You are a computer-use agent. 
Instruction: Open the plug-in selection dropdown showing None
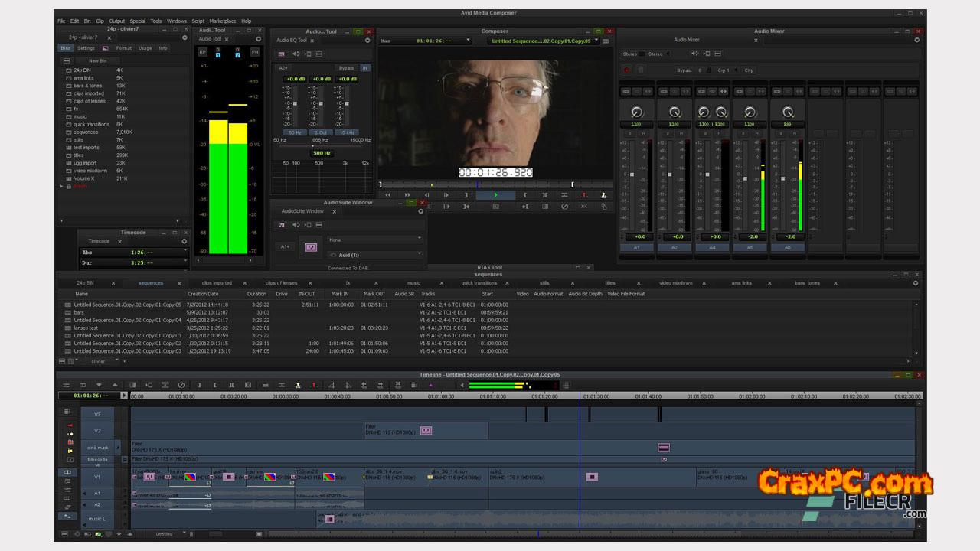coord(374,240)
